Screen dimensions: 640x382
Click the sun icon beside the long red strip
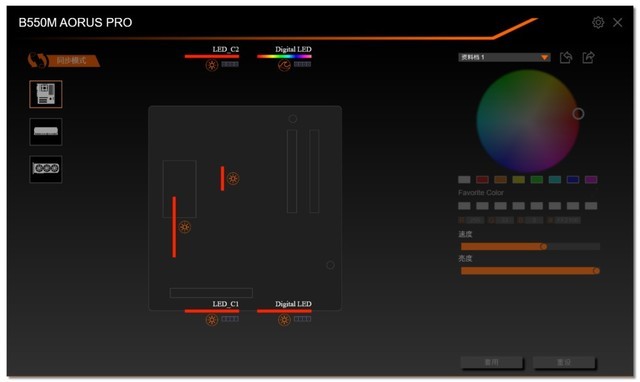pyautogui.click(x=184, y=227)
